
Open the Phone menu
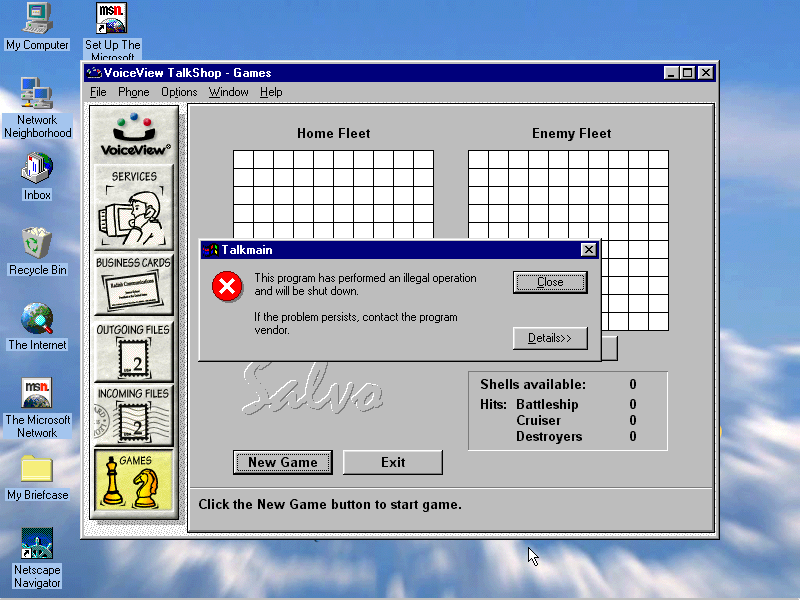pos(133,92)
